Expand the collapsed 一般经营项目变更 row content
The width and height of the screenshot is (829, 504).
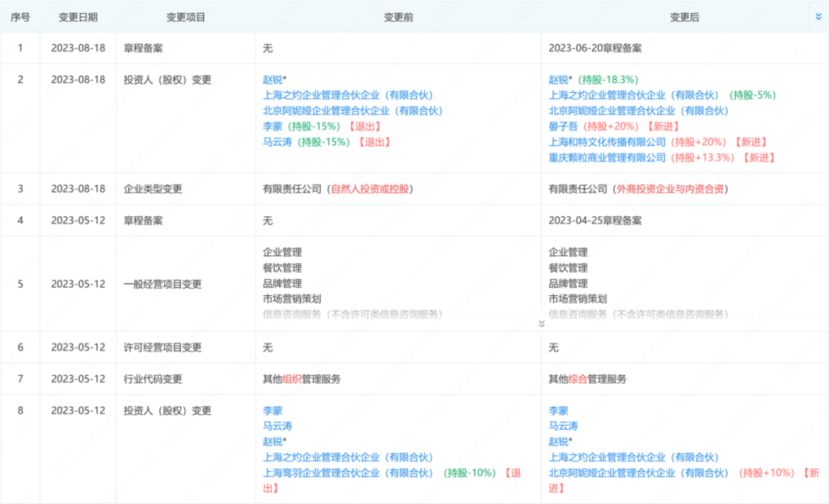pyautogui.click(x=541, y=323)
